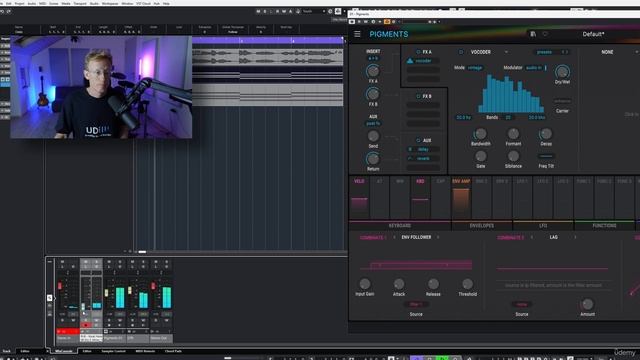Open the Workspaces menu in Cubase

coord(110,3)
